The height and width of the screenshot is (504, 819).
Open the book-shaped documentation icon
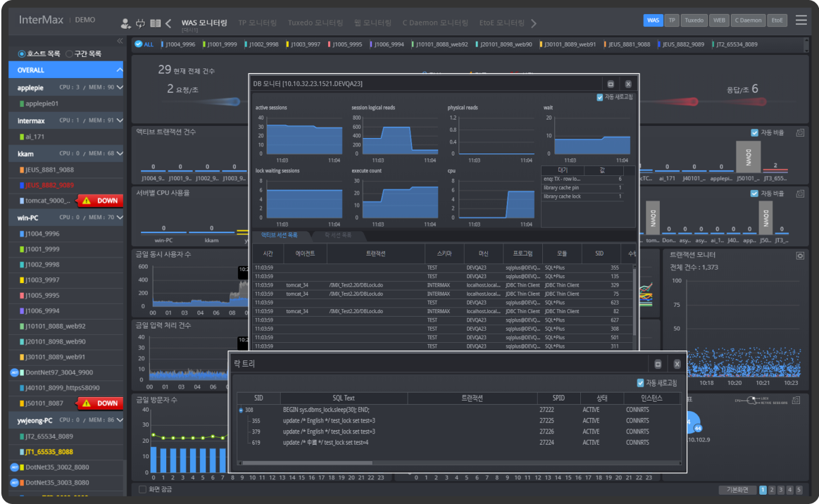(x=155, y=23)
